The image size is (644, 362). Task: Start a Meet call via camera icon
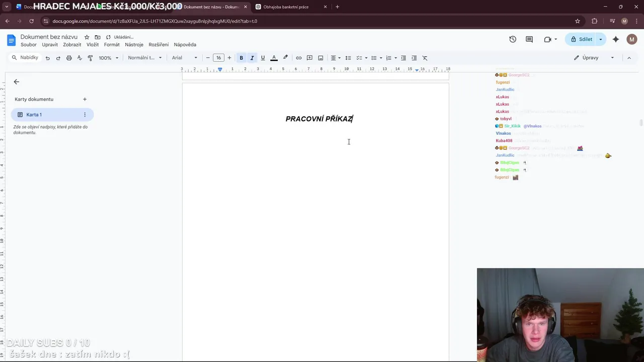(x=548, y=39)
